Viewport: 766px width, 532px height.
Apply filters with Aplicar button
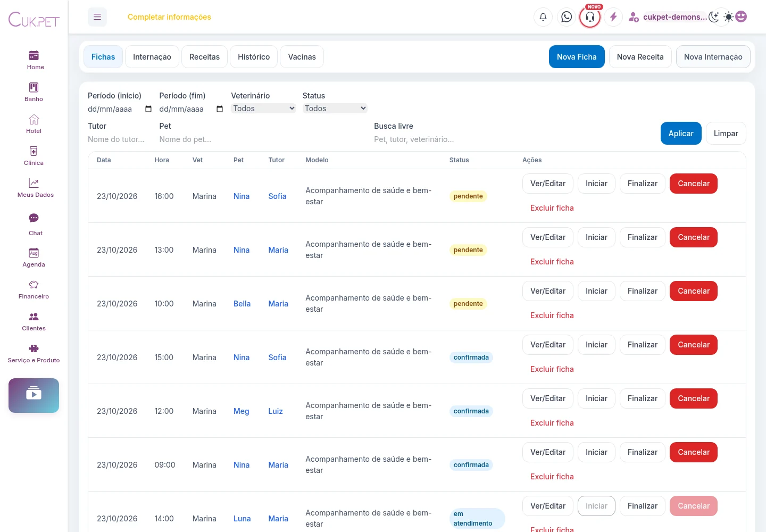(681, 134)
